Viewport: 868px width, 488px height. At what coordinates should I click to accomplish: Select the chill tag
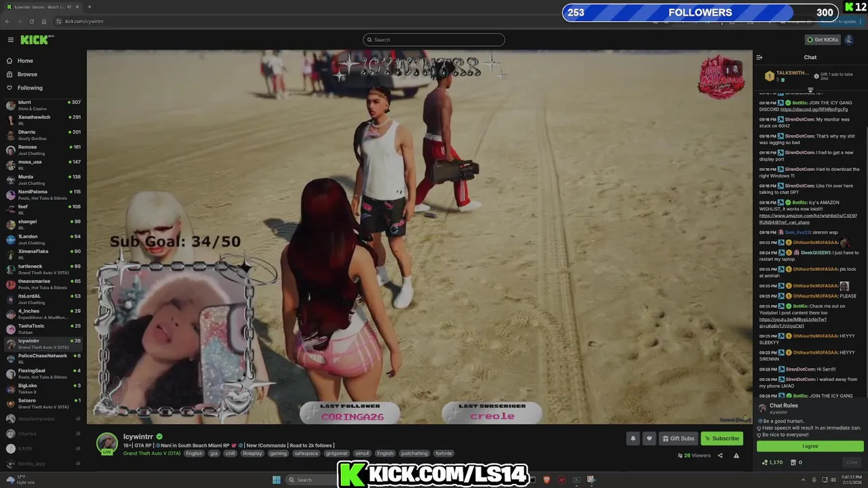(231, 453)
